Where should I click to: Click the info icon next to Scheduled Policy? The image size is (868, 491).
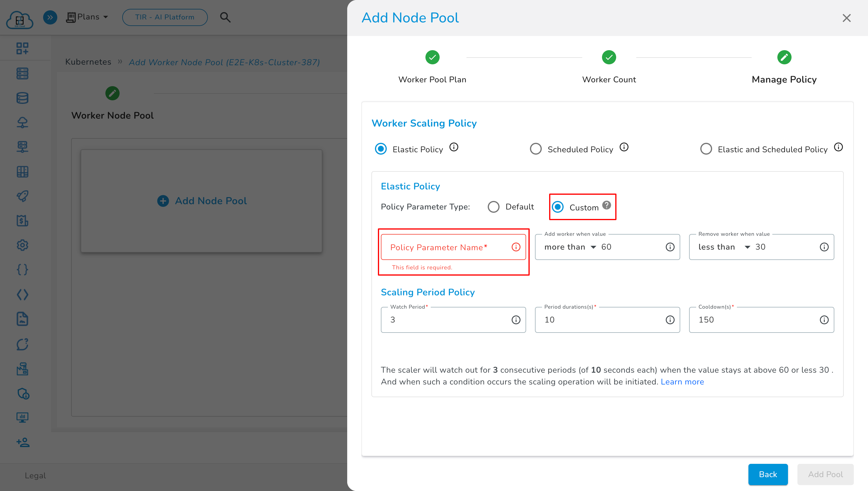[x=624, y=147]
